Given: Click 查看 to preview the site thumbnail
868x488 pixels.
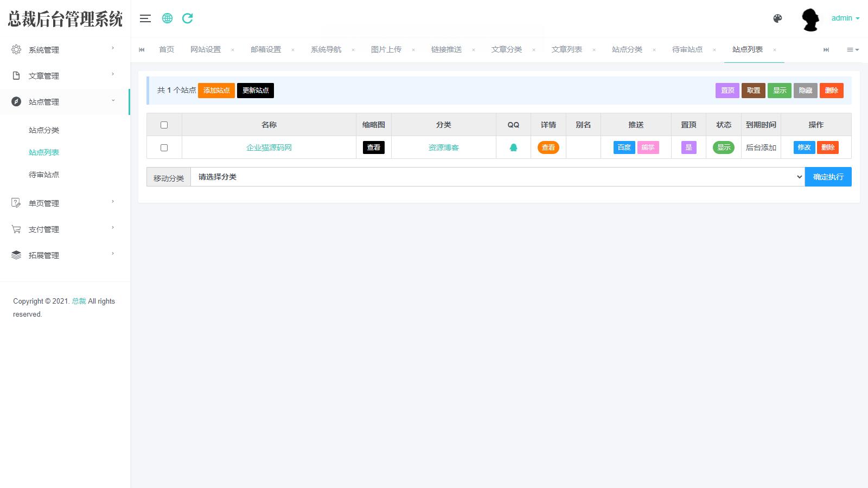Looking at the screenshot, I should (373, 147).
